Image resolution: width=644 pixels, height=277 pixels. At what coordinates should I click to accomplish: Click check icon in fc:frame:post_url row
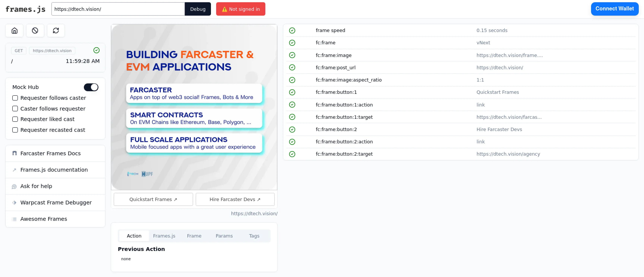(x=292, y=67)
